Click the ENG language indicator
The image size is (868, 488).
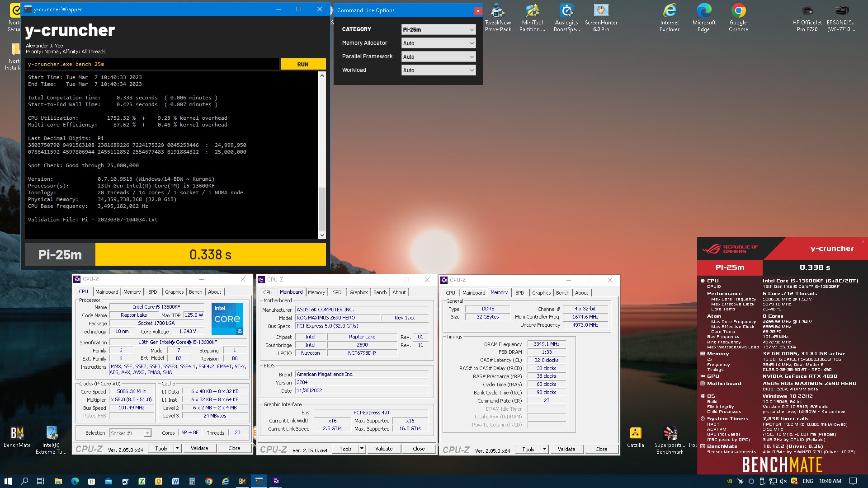(808, 481)
